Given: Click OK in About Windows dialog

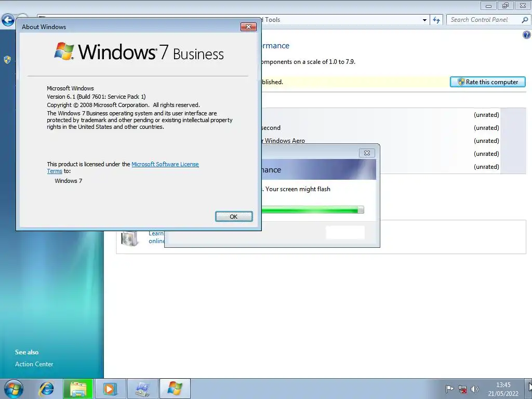Looking at the screenshot, I should pos(234,217).
